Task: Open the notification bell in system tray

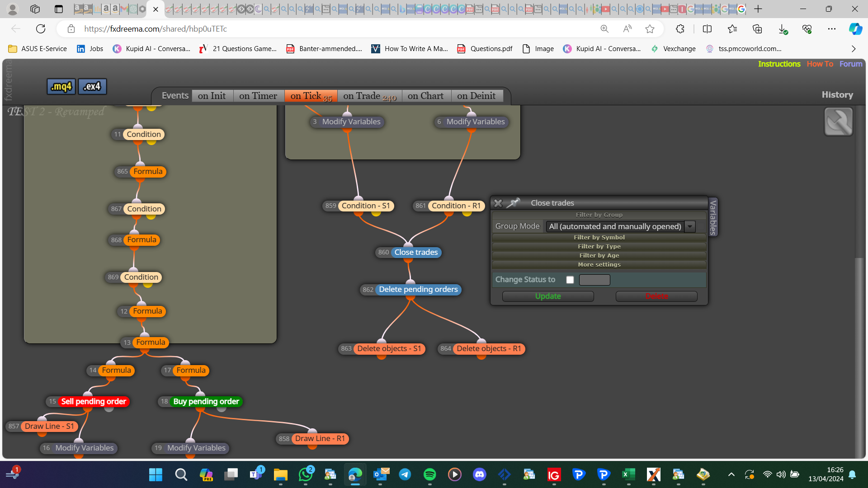Action: [852, 474]
